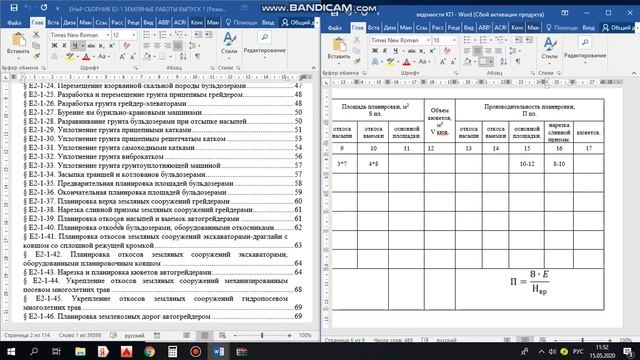Open Styles (Стили) gallery in left window
The height and width of the screenshot is (360, 640).
229,44
